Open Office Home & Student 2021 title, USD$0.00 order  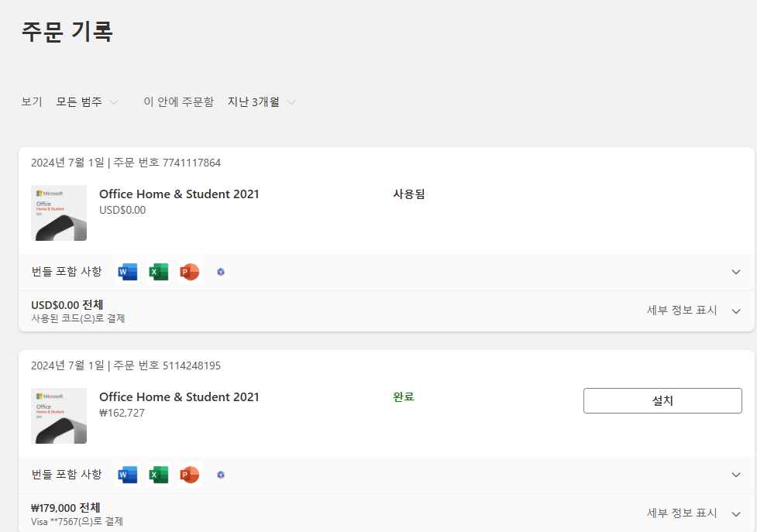click(179, 194)
